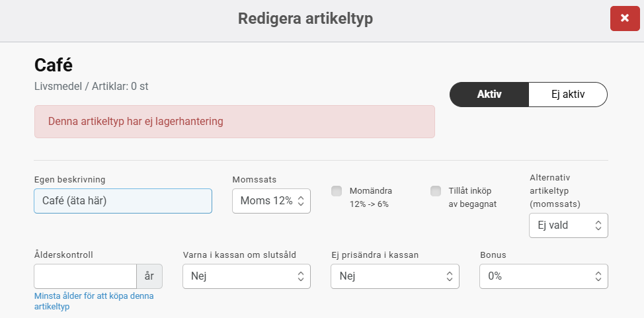This screenshot has width=644, height=318.
Task: Click the Tillåt inköp av begagnat label
Action: coord(472,197)
